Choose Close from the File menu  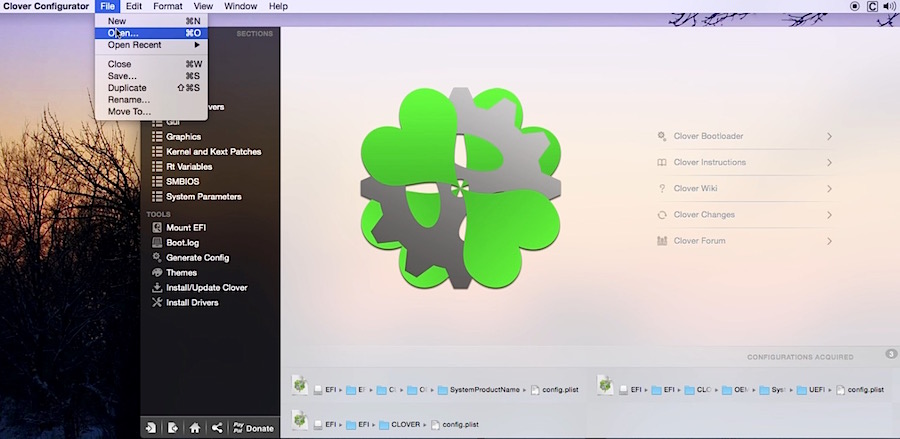pyautogui.click(x=152, y=64)
